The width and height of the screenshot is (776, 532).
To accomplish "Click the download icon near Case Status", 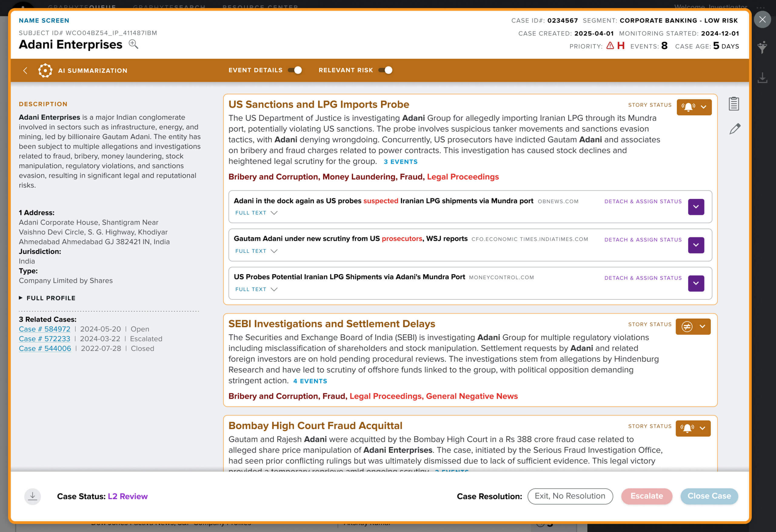I will [32, 496].
